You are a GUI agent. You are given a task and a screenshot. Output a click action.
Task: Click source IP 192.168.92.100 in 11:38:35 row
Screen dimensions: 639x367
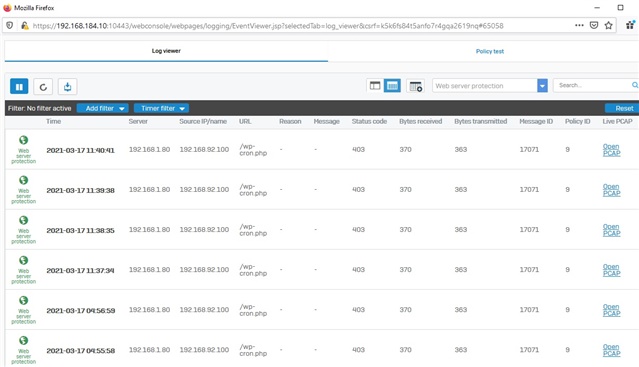(204, 230)
